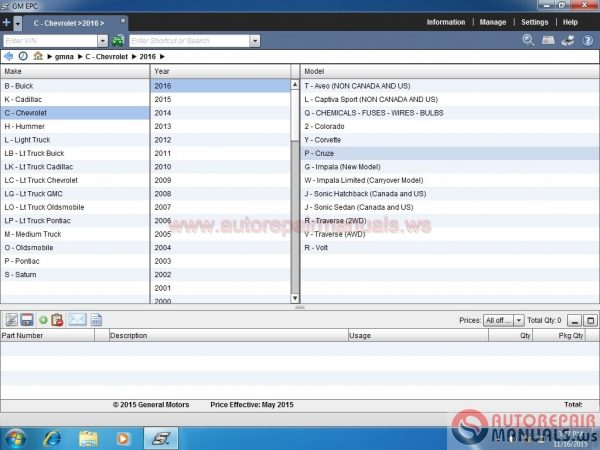Select make K - Cadillac
The height and width of the screenshot is (450, 600).
tap(75, 99)
